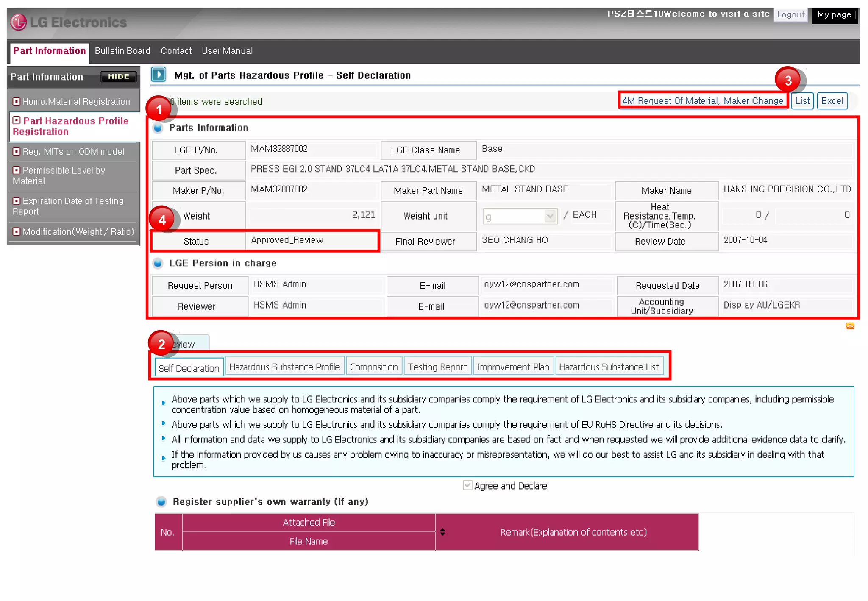Click the Logout button
Screen dimensions: 868x601
pos(790,15)
